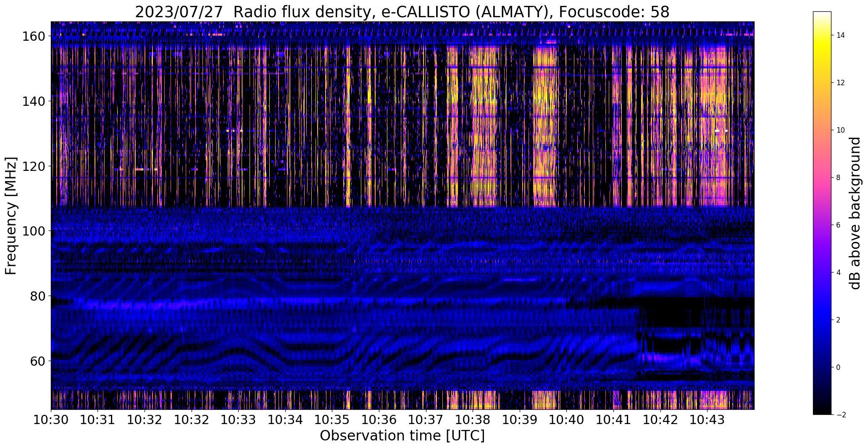The width and height of the screenshot is (868, 448).
Task: Select the 80 MHz frequency tick label
Action: (38, 296)
